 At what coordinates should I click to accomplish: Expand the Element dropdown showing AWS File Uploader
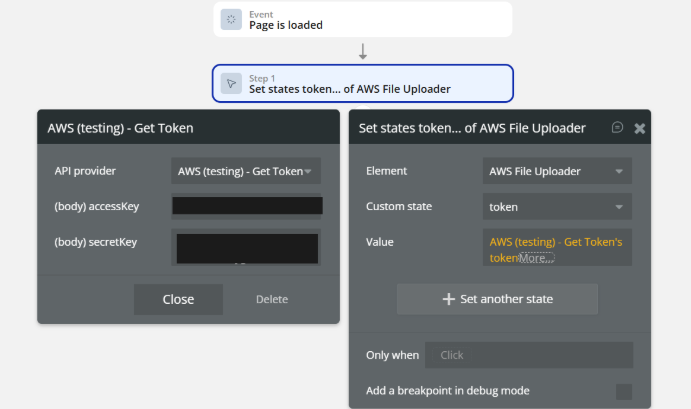coord(557,171)
